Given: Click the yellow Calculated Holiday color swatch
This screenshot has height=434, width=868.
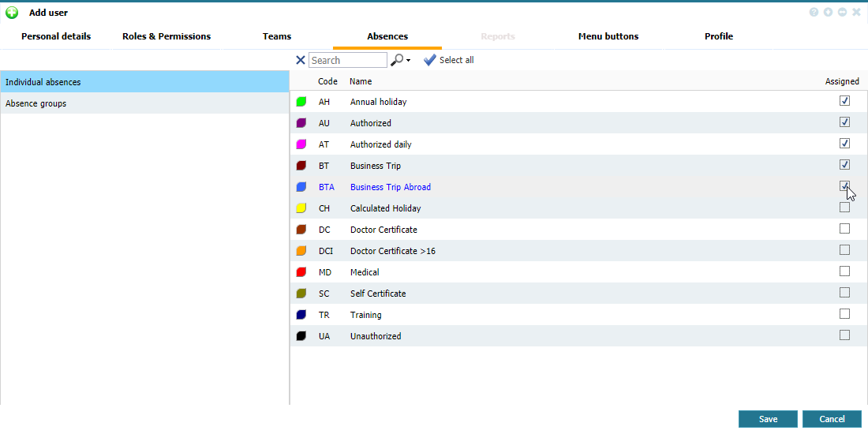Looking at the screenshot, I should click(301, 208).
